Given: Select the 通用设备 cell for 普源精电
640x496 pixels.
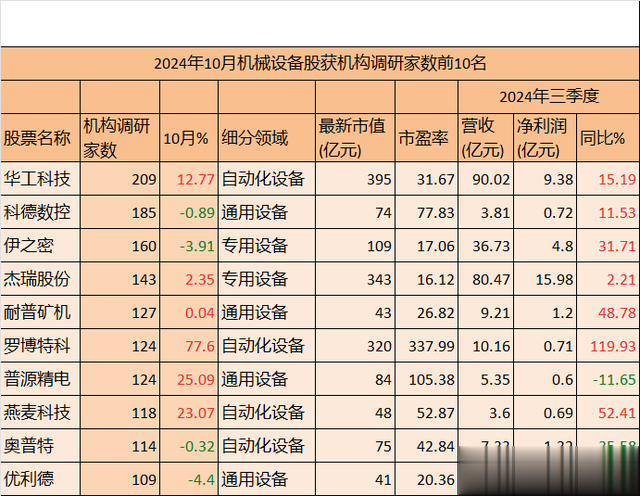Looking at the screenshot, I should pos(267,379).
